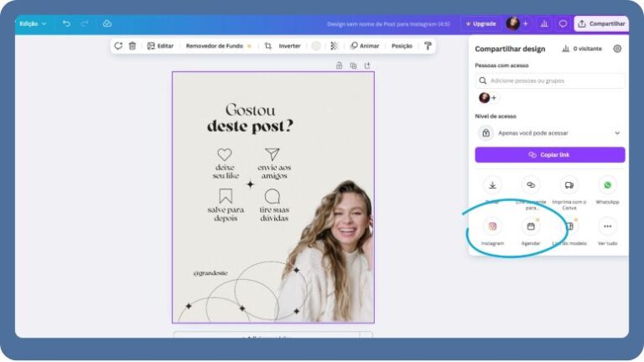This screenshot has height=362, width=644.
Task: Open the transparency checkered icon
Action: [x=335, y=46]
